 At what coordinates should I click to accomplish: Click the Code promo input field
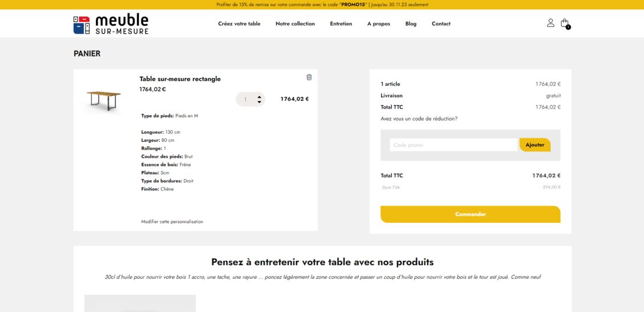pyautogui.click(x=453, y=145)
